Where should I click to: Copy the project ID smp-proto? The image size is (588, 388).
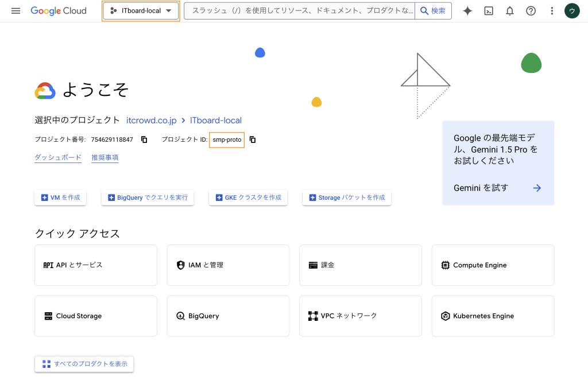tap(252, 139)
